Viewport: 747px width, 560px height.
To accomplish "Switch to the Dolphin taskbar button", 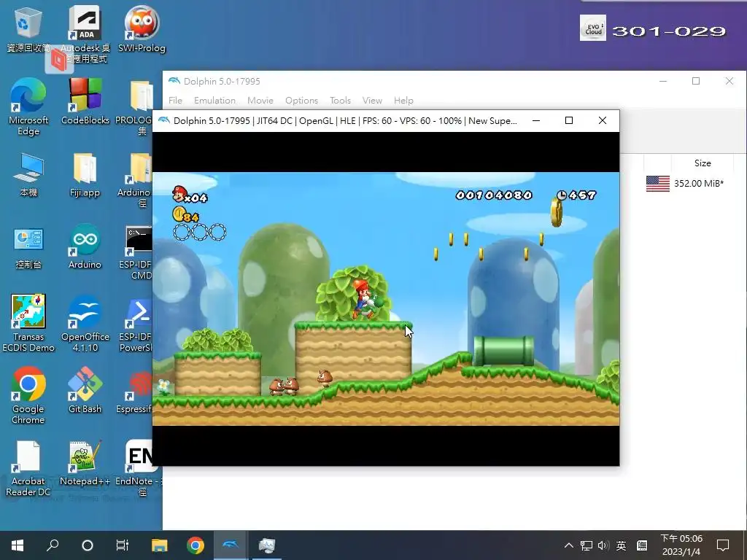I will click(x=231, y=545).
